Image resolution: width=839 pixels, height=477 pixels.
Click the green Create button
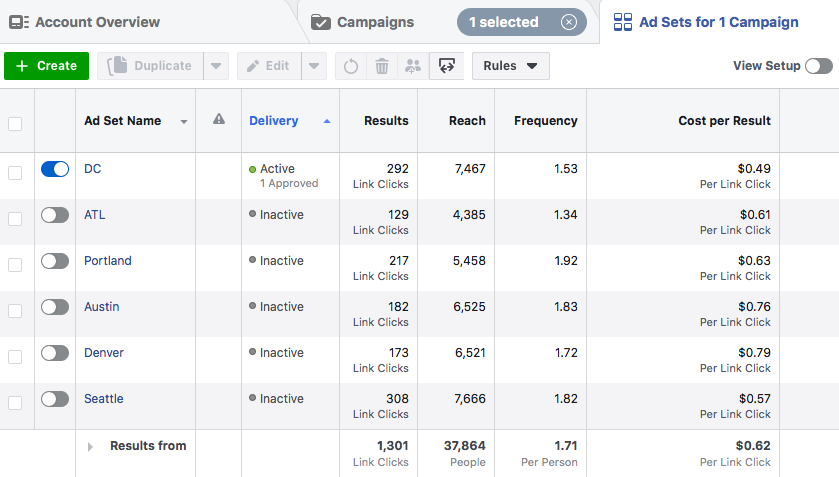pyautogui.click(x=46, y=66)
